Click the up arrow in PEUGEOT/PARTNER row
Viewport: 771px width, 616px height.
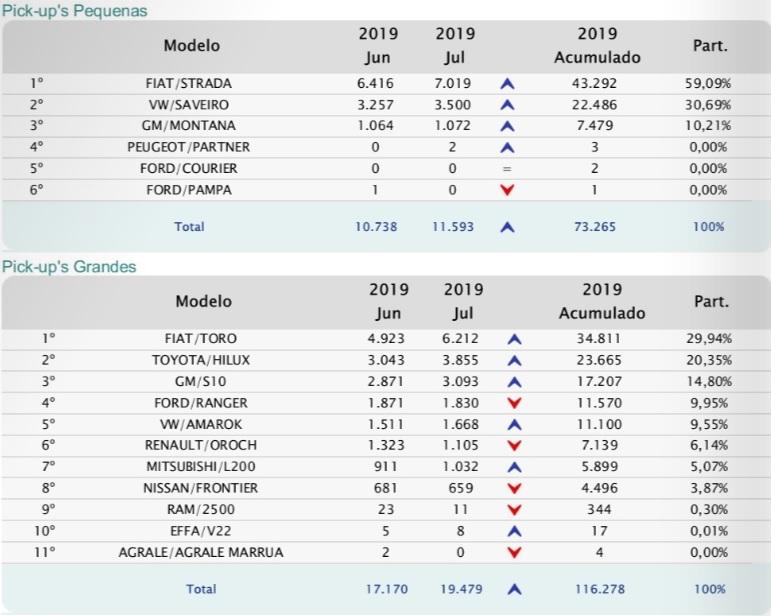coord(507,147)
